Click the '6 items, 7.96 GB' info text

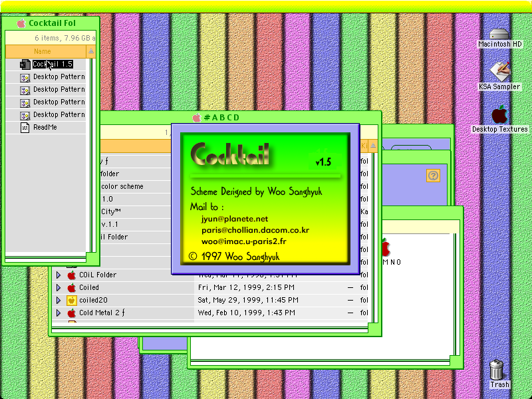(65, 38)
